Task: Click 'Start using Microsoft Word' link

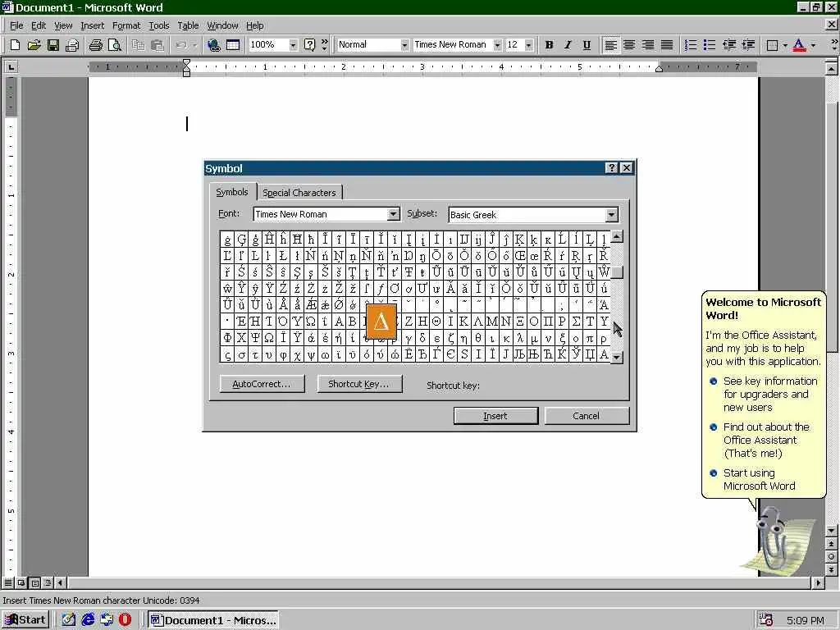Action: tap(759, 479)
